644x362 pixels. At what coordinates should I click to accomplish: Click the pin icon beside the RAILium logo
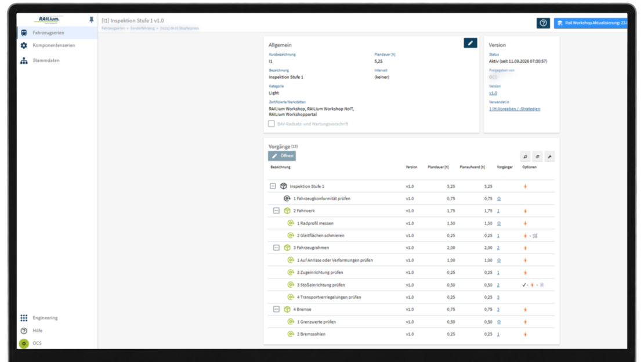91,20
